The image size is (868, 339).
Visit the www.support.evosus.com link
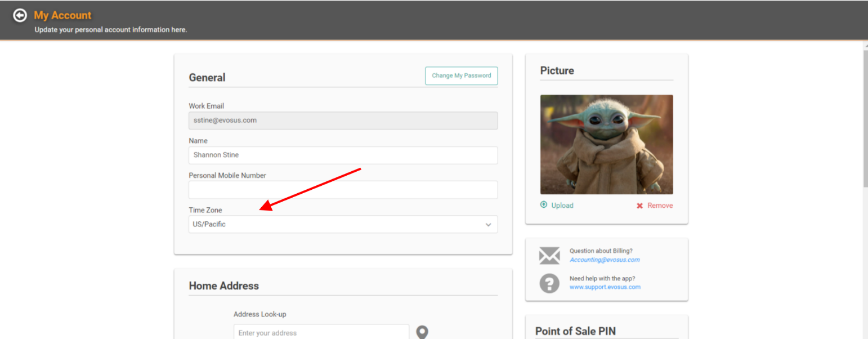coord(605,287)
